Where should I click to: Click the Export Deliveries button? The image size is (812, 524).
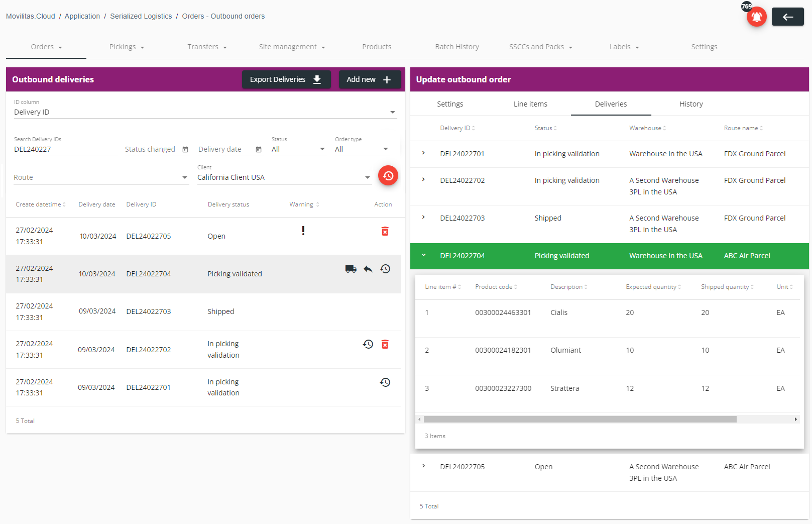pos(286,79)
